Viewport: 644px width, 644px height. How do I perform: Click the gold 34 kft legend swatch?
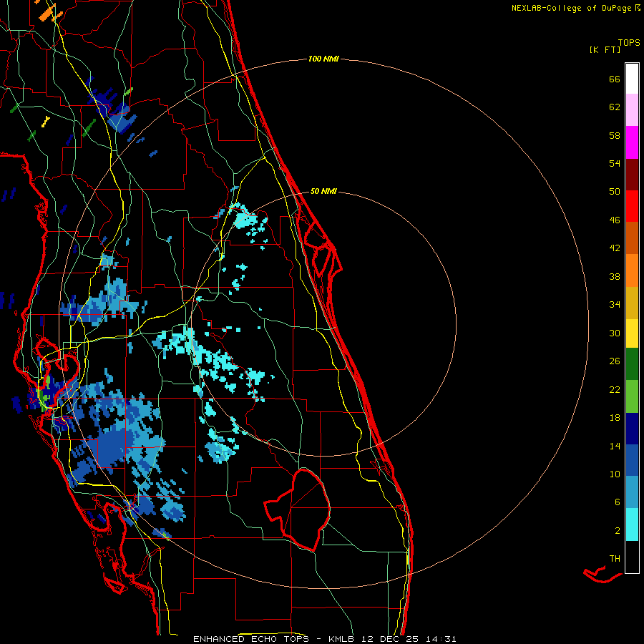tap(632, 302)
